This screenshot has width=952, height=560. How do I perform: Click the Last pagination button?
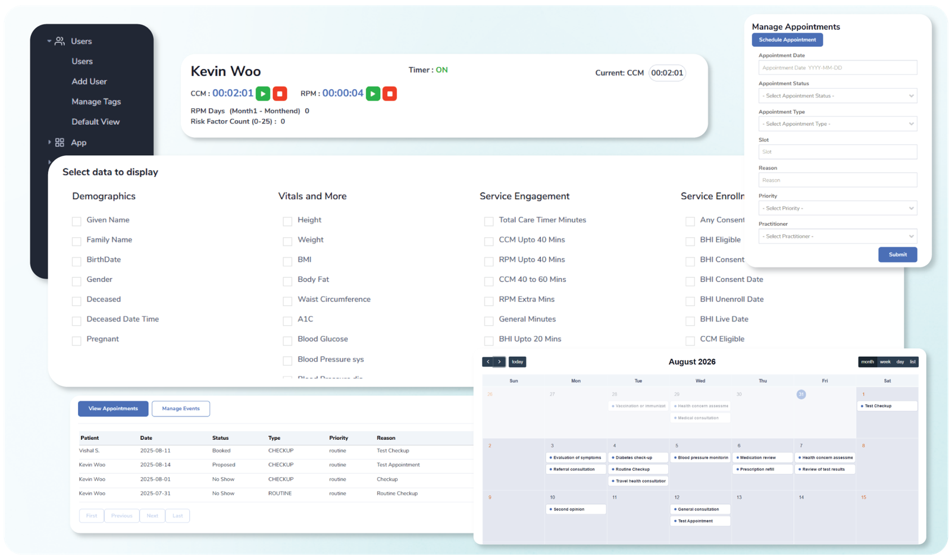pyautogui.click(x=178, y=515)
